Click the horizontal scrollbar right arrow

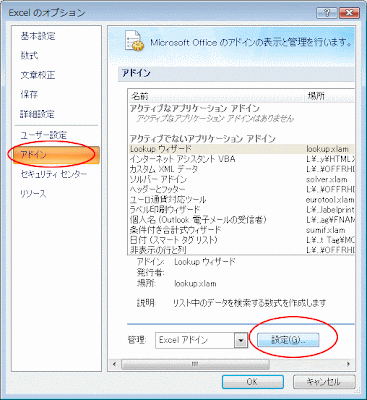coord(349,364)
